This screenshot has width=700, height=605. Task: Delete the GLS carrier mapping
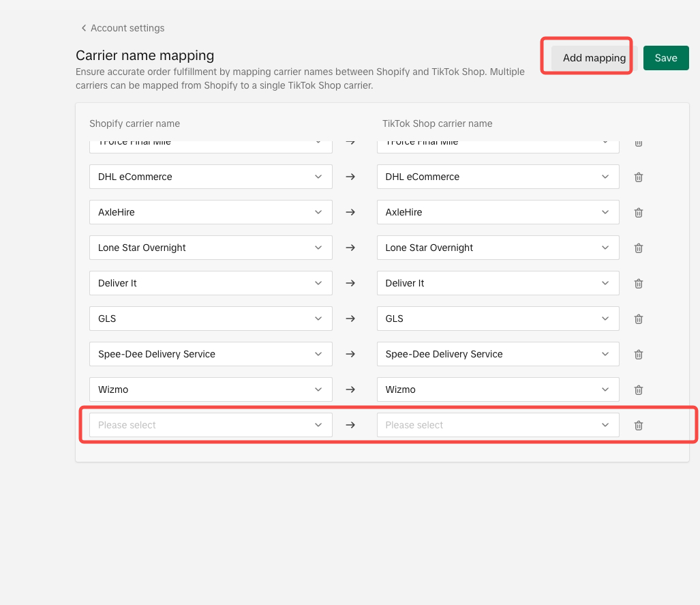[x=639, y=319]
